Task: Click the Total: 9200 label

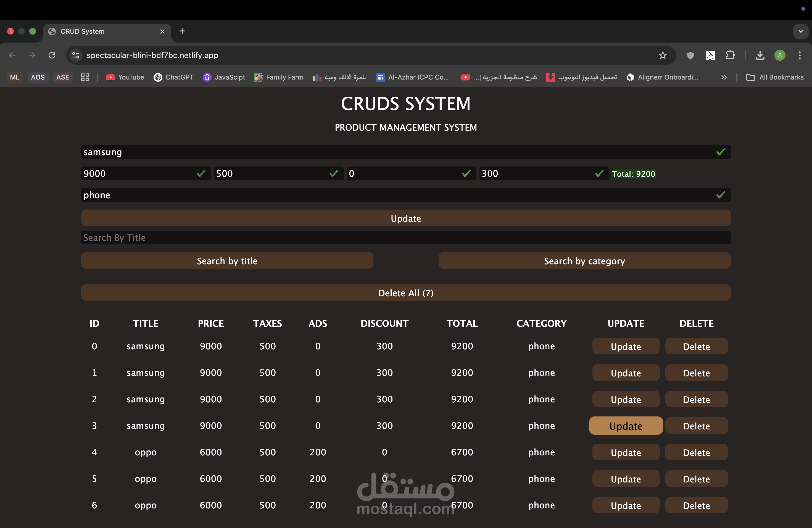Action: point(633,174)
